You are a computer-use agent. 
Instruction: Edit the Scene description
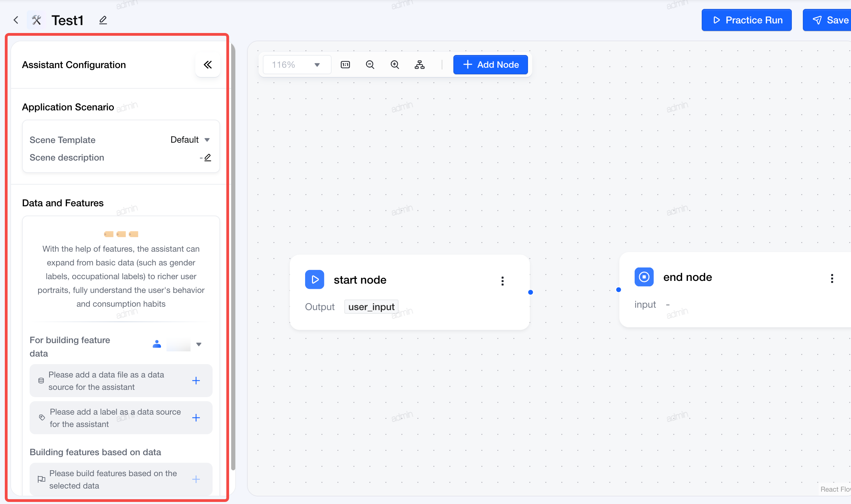[207, 157]
